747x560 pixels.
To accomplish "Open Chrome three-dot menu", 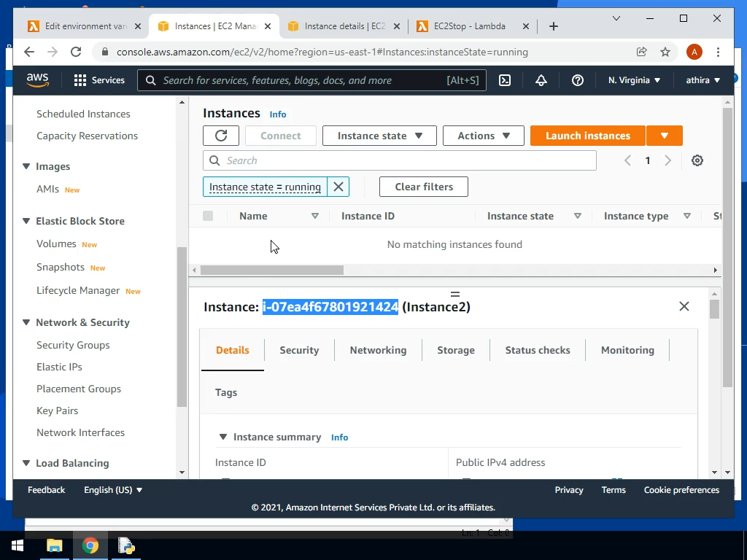I will click(x=718, y=52).
